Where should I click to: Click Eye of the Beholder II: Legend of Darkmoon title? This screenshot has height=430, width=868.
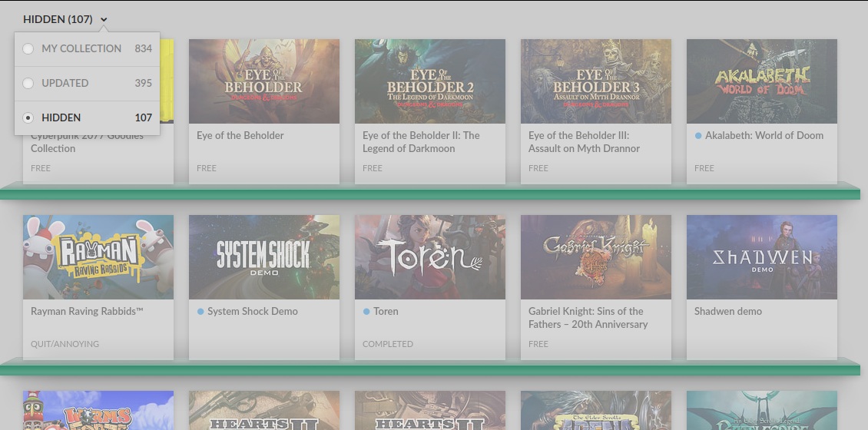coord(421,142)
